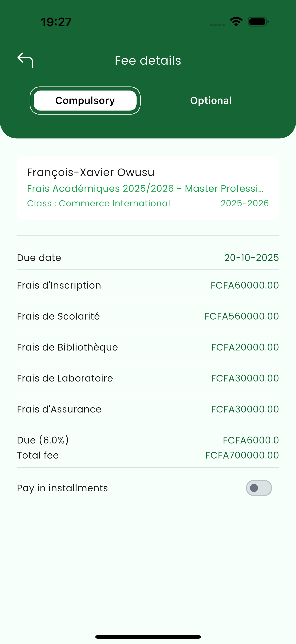Select the Frais de Bibliothèque row

[148, 347]
